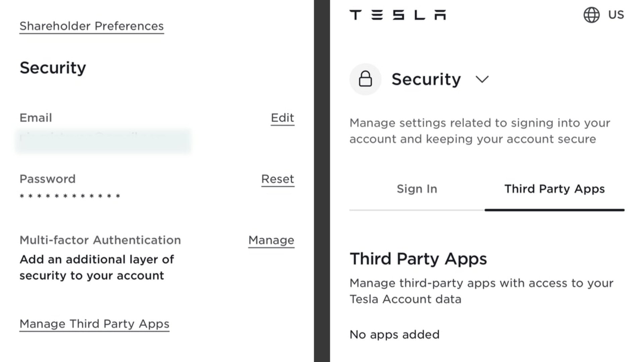Click Manage for Multi-factor Authentication
This screenshot has height=362, width=644.
tap(271, 240)
